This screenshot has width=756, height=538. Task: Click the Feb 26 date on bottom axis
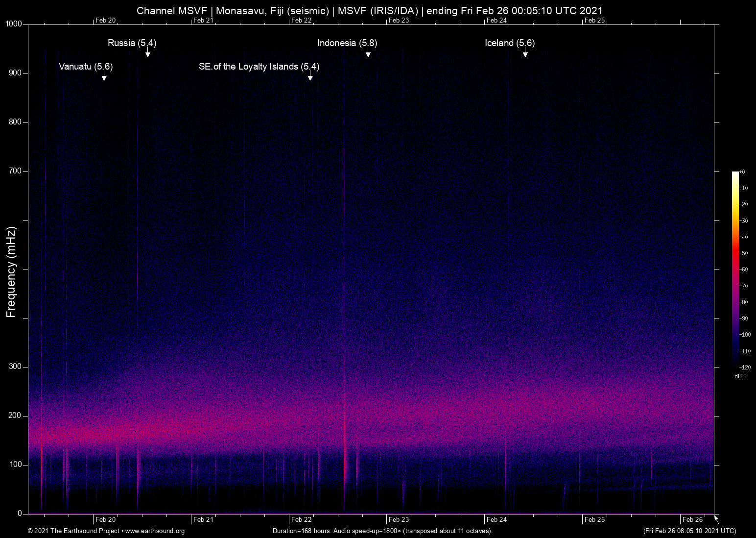click(692, 520)
